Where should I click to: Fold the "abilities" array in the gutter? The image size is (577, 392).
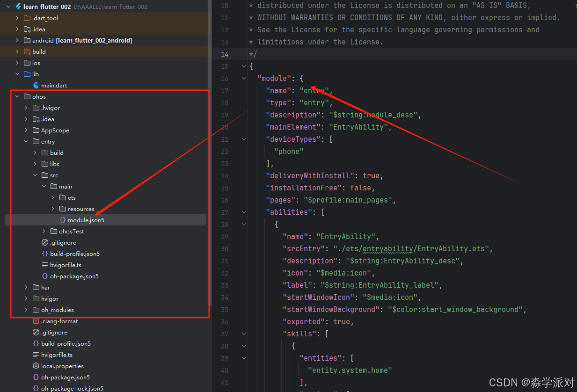pos(244,212)
